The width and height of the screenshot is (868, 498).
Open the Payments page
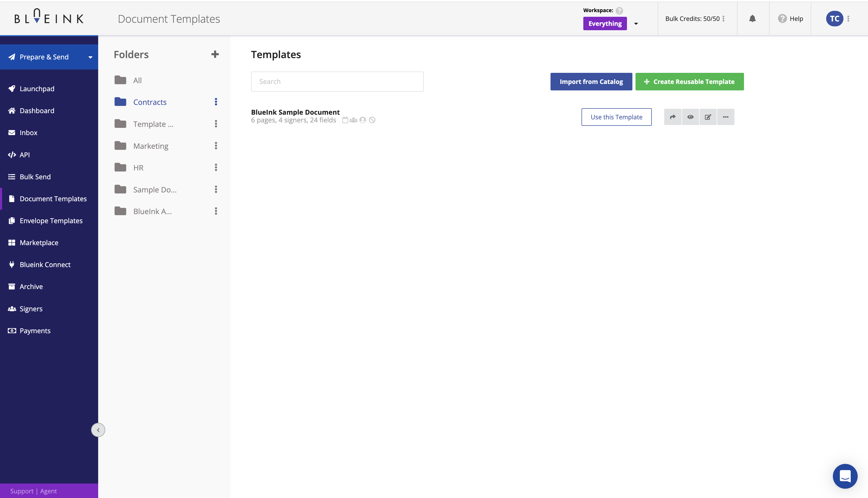coord(35,330)
